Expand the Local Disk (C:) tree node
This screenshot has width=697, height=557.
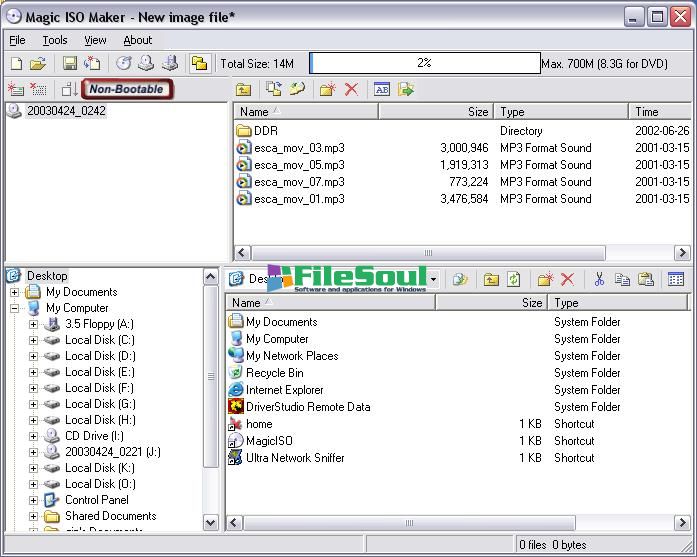coord(33,340)
